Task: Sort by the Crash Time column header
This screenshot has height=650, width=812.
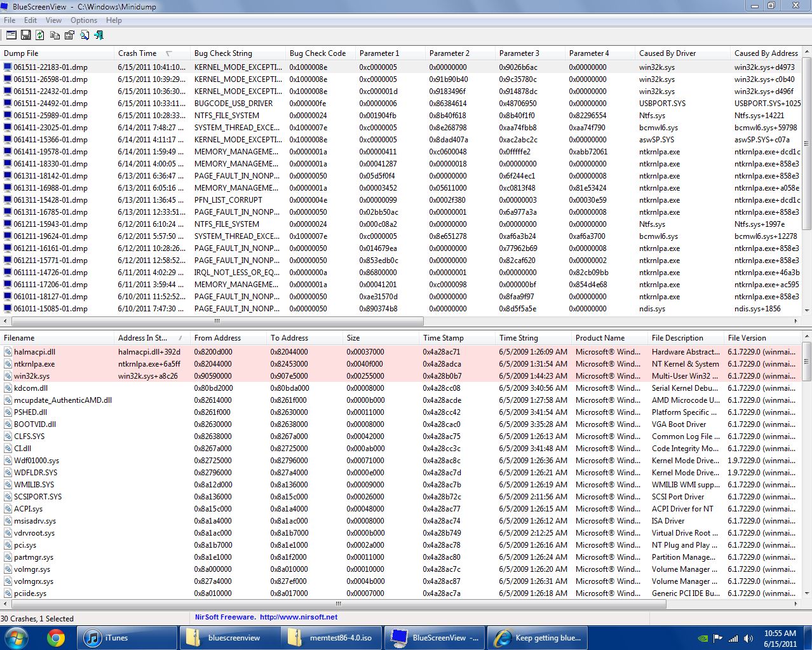Action: [x=152, y=53]
